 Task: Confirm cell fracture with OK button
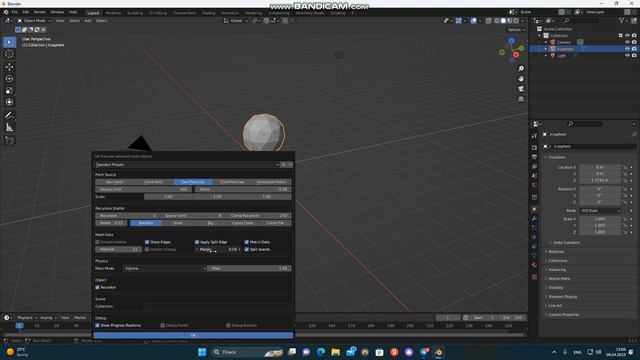(x=193, y=335)
